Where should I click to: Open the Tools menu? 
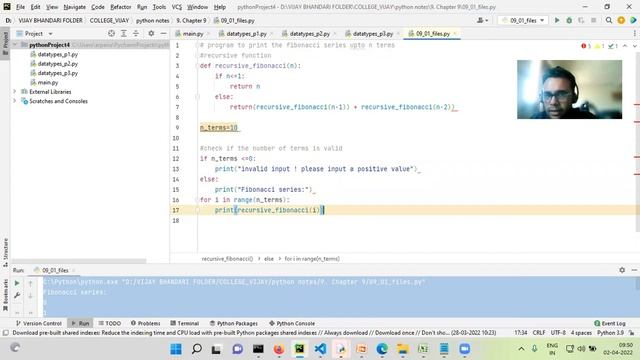pos(159,7)
